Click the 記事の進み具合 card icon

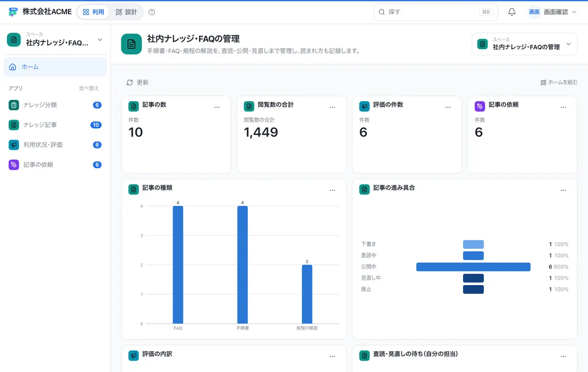click(x=364, y=189)
